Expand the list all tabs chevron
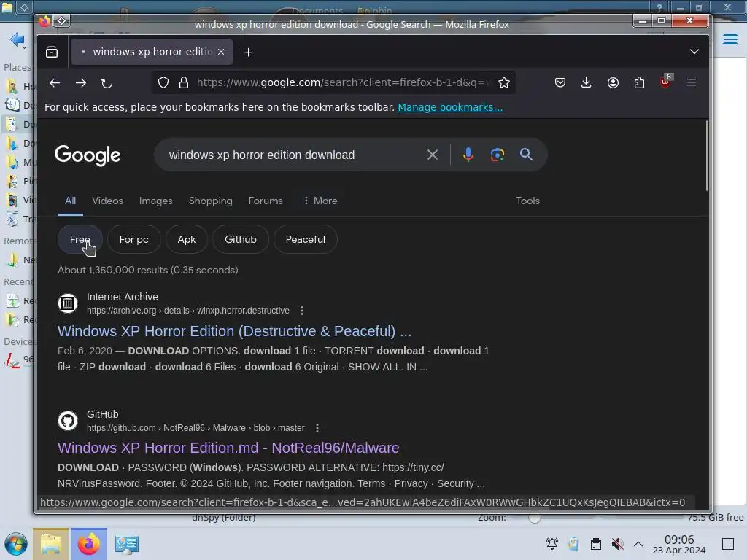Screen dimensions: 747x560 (694, 52)
